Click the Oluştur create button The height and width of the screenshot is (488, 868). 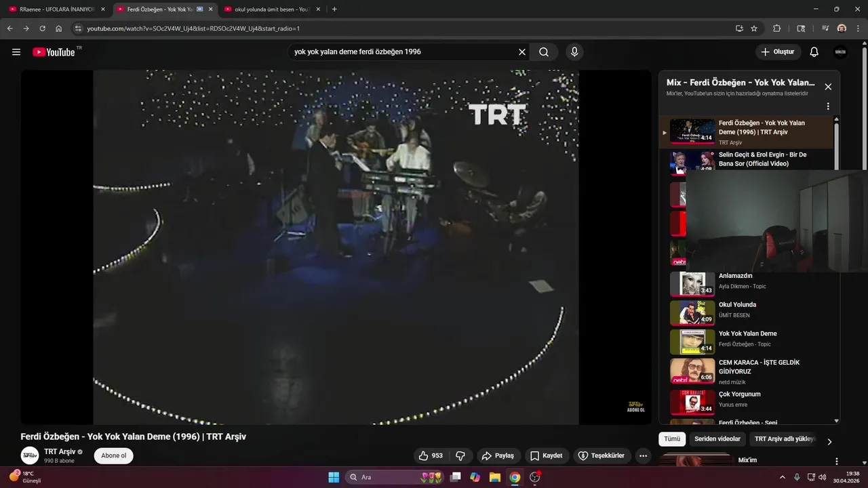tap(778, 52)
